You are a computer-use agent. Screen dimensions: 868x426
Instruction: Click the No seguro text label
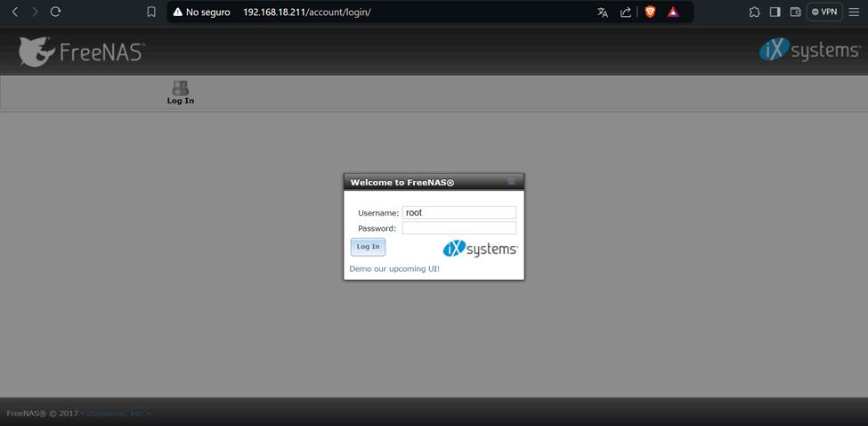(208, 12)
